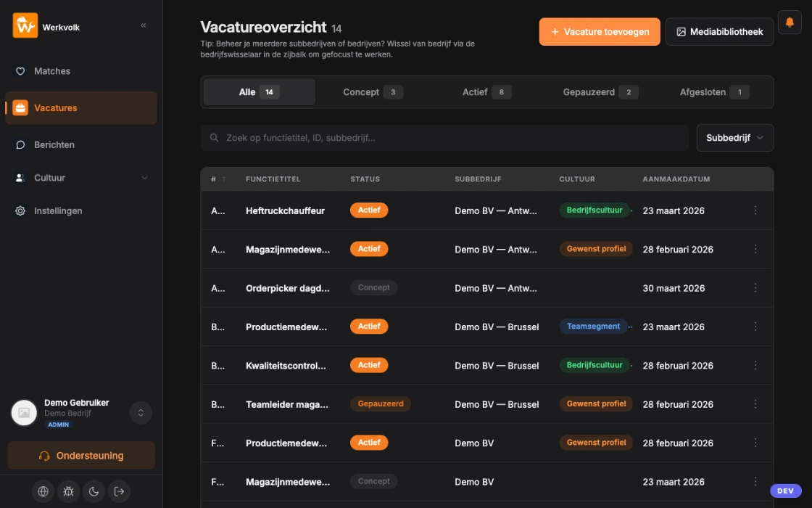The height and width of the screenshot is (508, 812).
Task: Click the notification bell icon
Action: [x=790, y=22]
